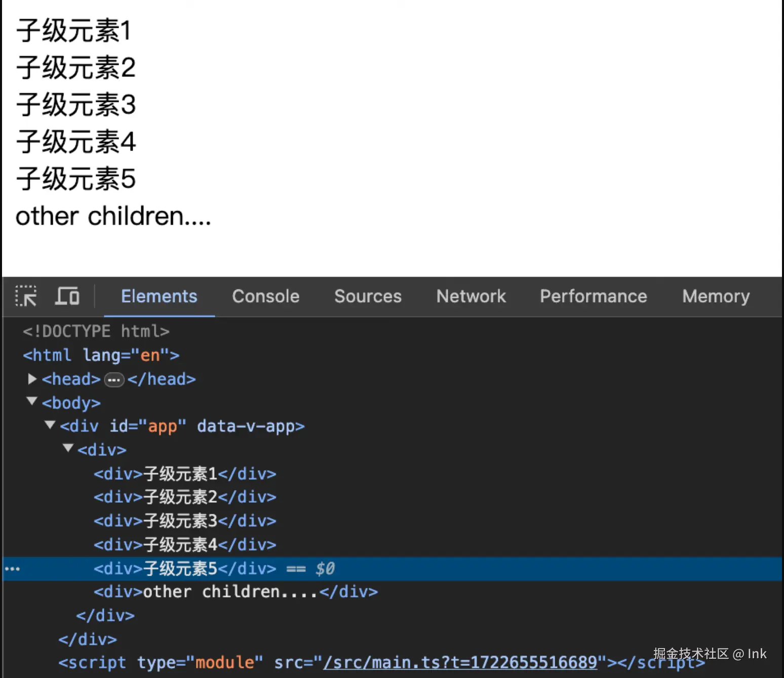Click the ellipsis badge inside the head tag

pyautogui.click(x=114, y=380)
